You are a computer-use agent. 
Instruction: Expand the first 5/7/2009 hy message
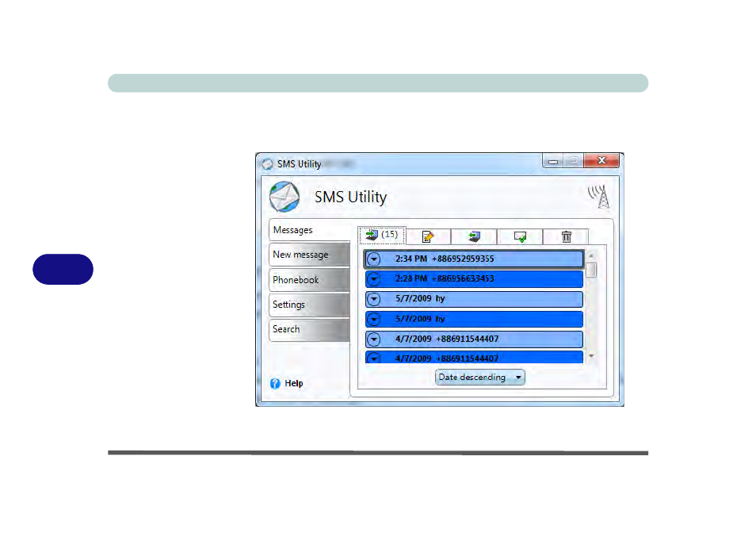pyautogui.click(x=375, y=299)
